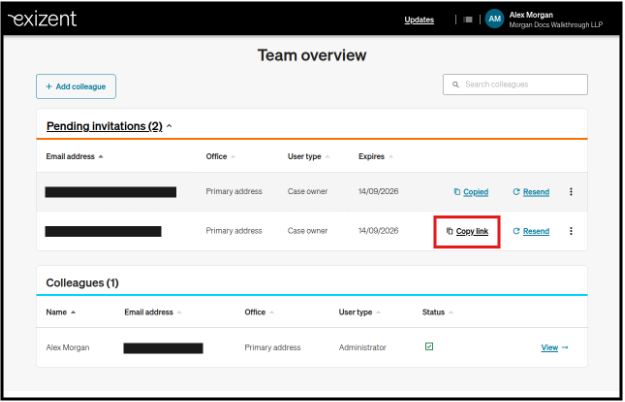Sort colleagues by User type

(x=360, y=312)
